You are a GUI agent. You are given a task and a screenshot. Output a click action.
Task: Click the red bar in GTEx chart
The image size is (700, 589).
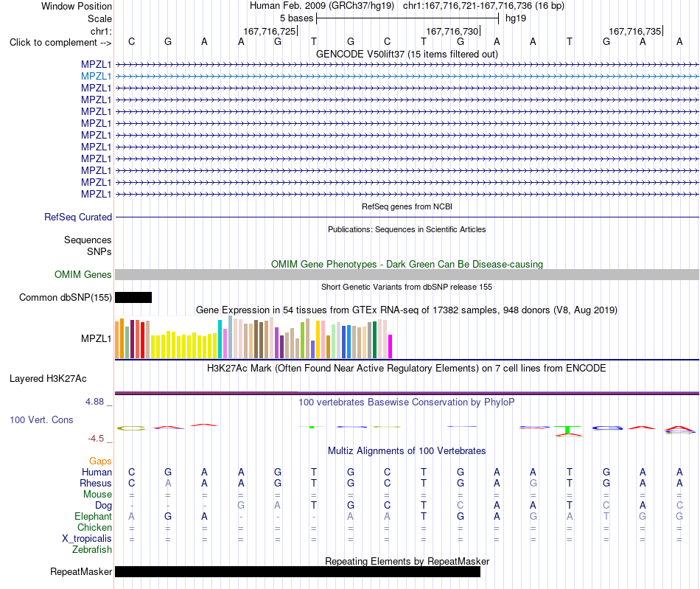pos(142,340)
